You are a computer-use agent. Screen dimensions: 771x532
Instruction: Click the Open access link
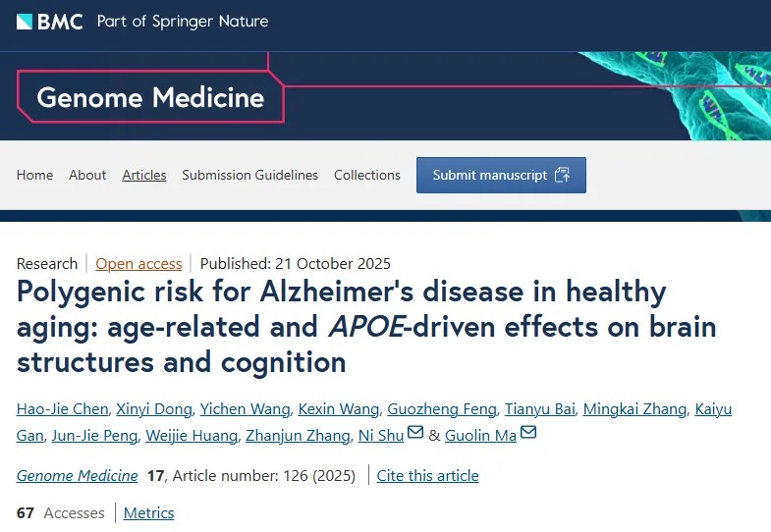tap(138, 263)
